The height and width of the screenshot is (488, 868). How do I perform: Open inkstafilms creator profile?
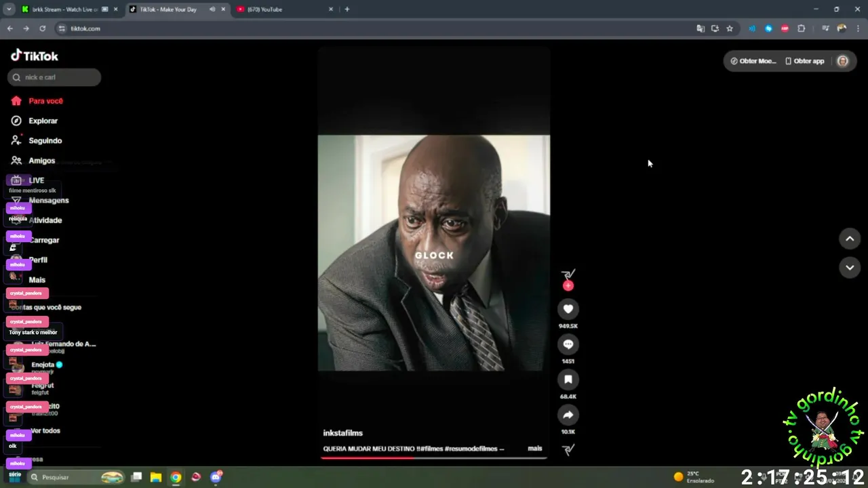coord(342,433)
